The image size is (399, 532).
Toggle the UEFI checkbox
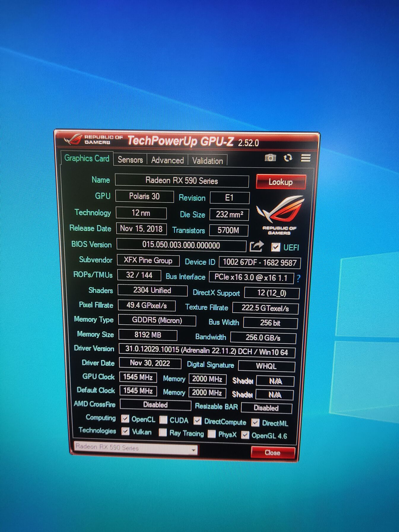click(276, 247)
